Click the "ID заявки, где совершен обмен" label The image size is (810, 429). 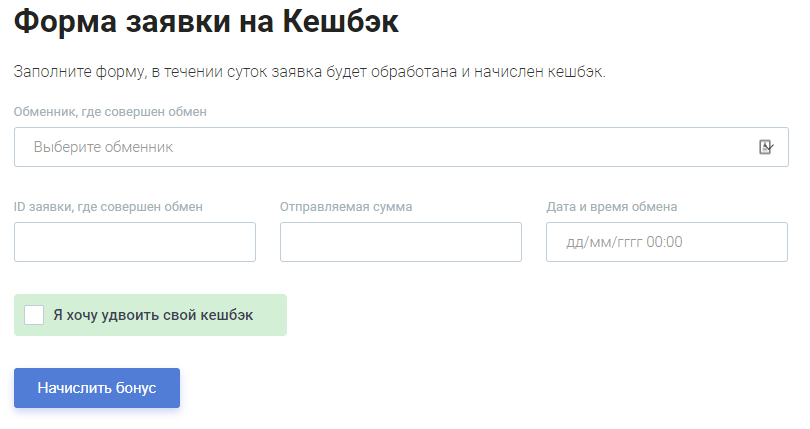click(108, 207)
